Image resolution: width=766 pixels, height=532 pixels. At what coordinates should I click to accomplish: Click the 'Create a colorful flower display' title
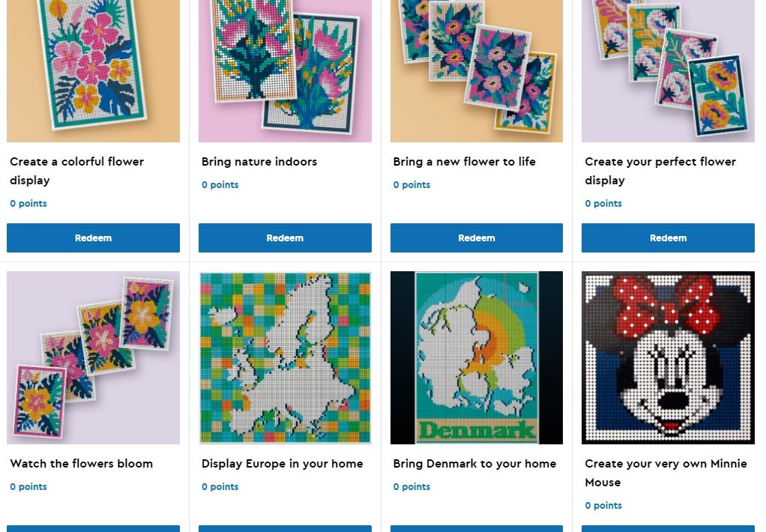tap(76, 171)
